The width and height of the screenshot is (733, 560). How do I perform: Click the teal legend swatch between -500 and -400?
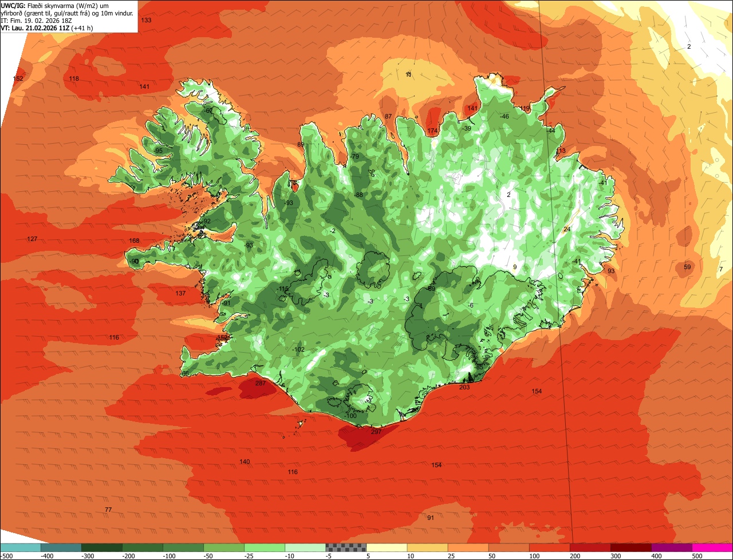[20, 547]
